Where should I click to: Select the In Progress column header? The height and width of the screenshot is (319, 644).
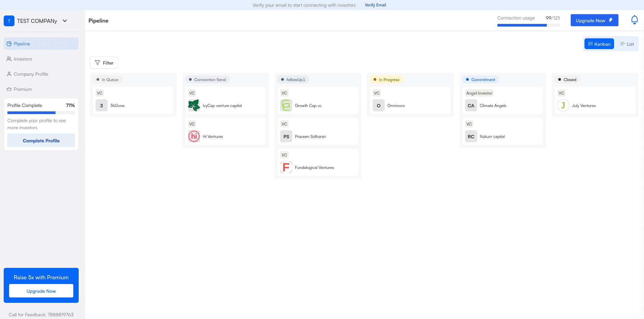coord(386,80)
